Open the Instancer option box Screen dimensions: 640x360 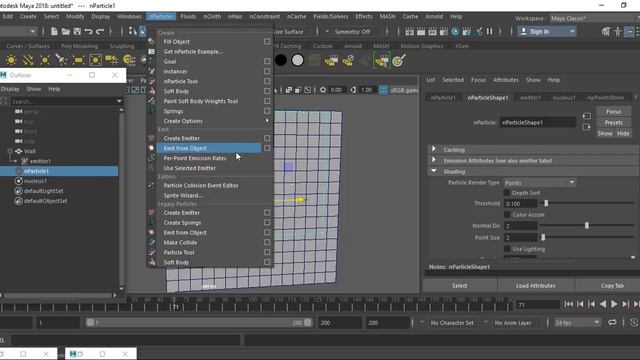click(267, 71)
